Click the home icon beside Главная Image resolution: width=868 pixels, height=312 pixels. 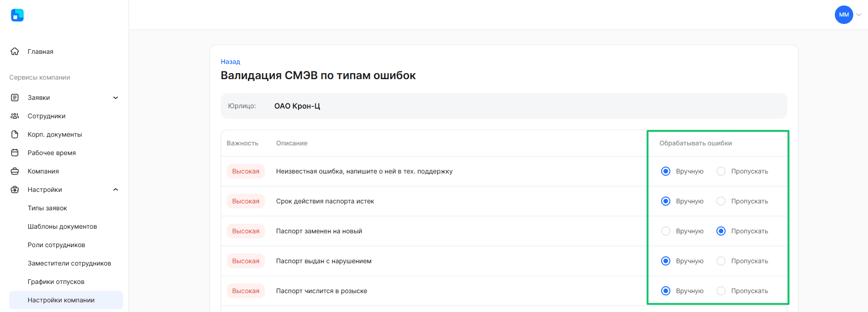15,52
